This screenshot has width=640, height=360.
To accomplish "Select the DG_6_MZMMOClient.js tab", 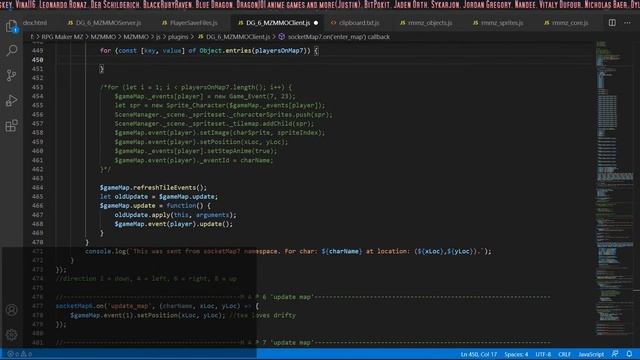I will [x=274, y=23].
